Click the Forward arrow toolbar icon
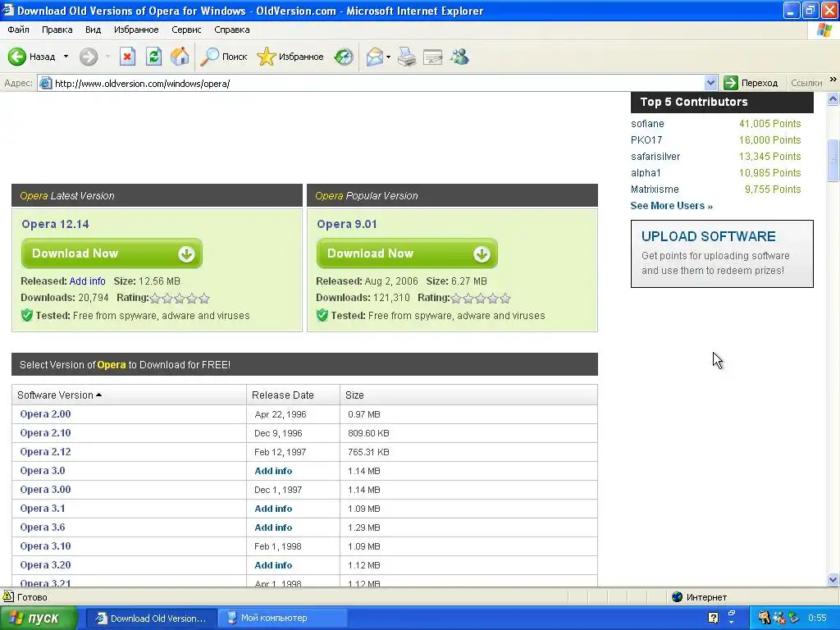Screen dimensions: 840x630 [89, 57]
